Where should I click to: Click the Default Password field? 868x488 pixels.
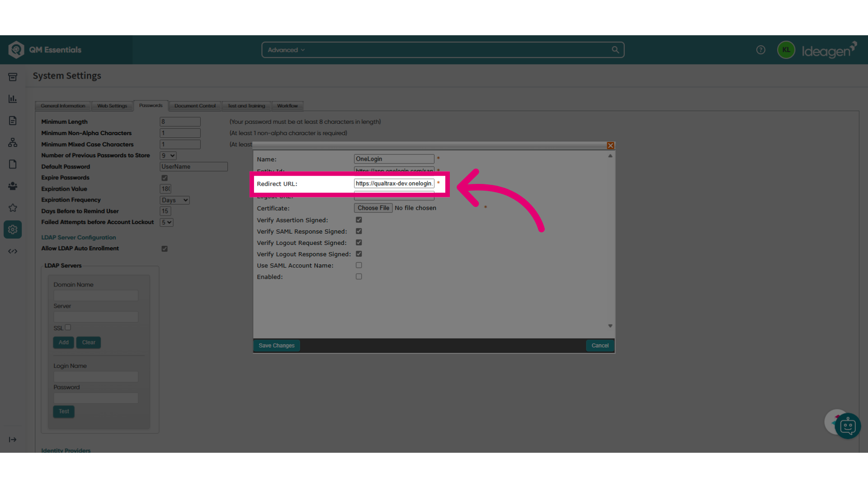point(193,167)
